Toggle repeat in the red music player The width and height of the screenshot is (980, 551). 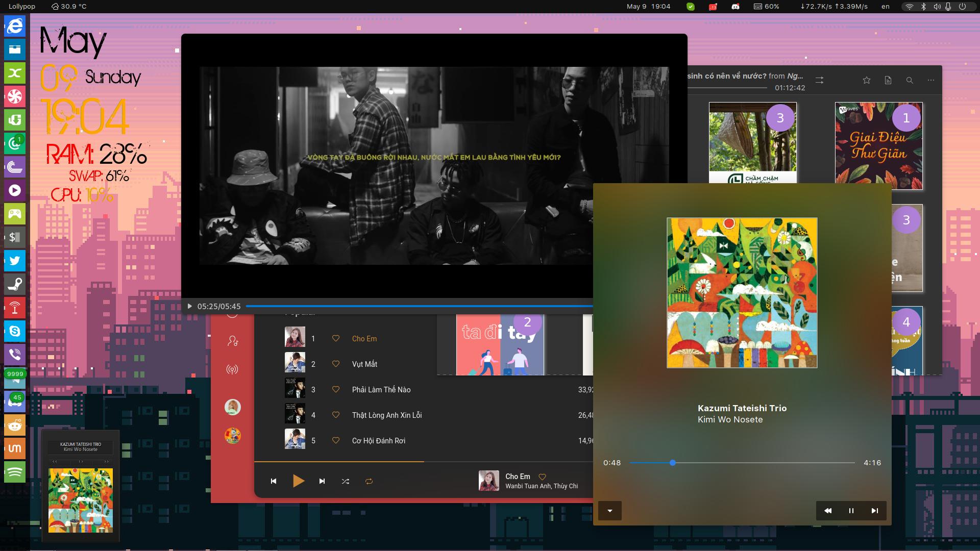tap(369, 481)
